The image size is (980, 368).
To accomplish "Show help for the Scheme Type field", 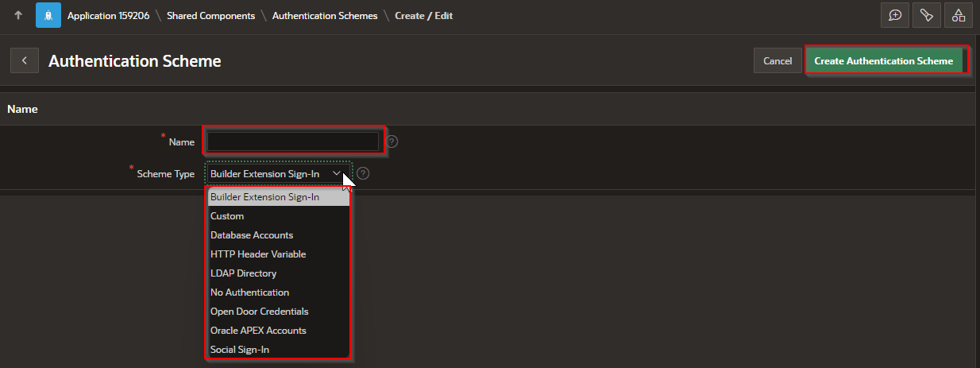I will [x=363, y=173].
